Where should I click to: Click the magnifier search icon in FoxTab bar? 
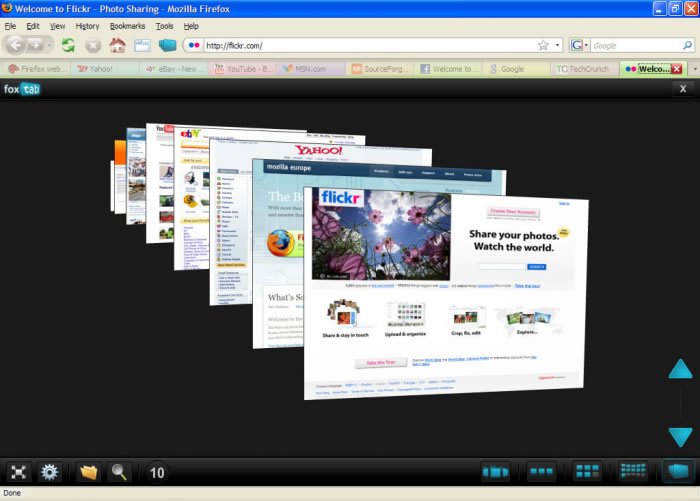click(119, 472)
